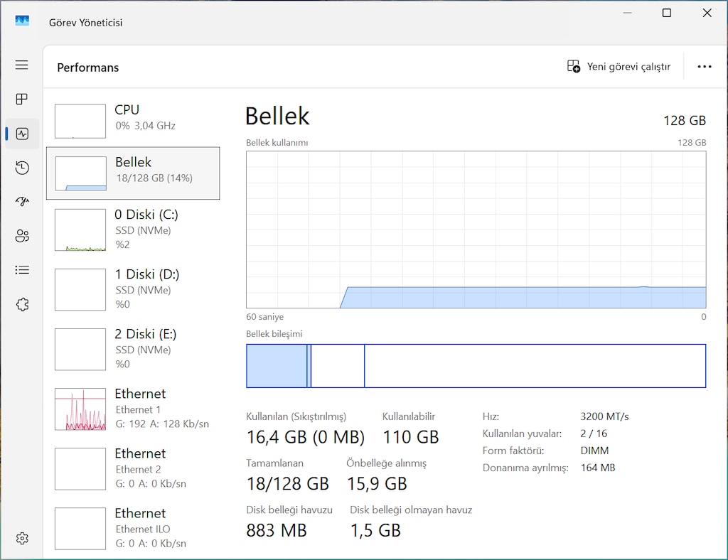Select 2 Diski (E:) entry

coord(133,350)
